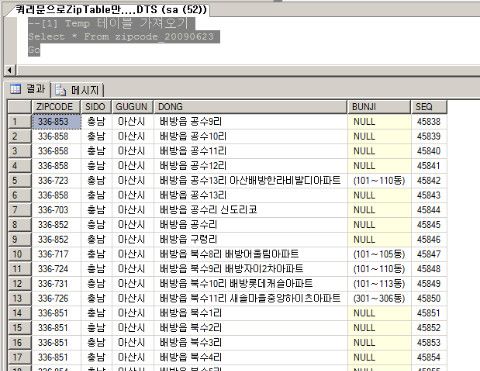Select row header number 1
Screen dimensions: 480x371
[19, 122]
